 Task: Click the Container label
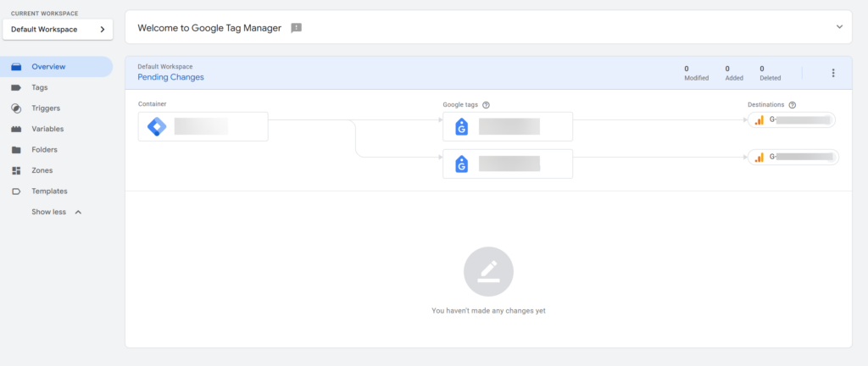pos(153,103)
